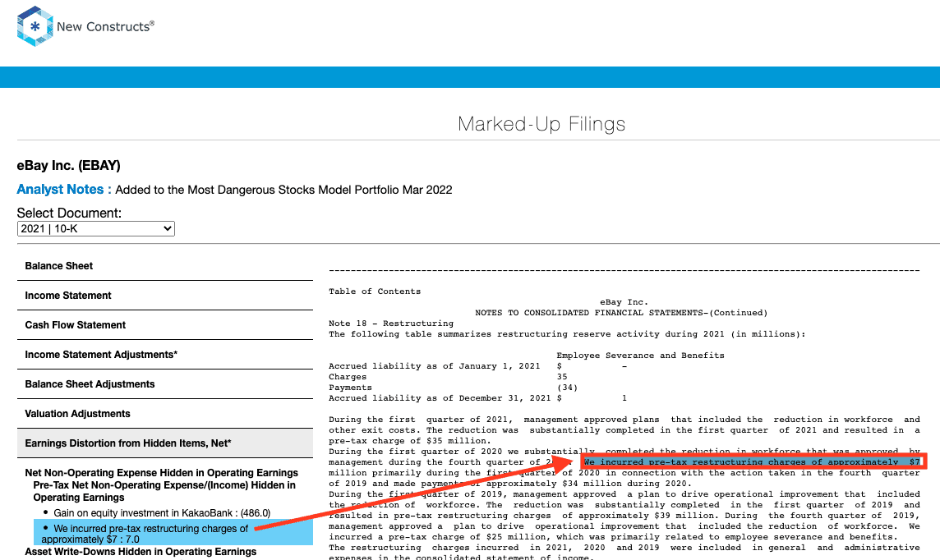Click the Marked-Up Filings page heading
Viewport: 940px width, 560px height.
(541, 124)
